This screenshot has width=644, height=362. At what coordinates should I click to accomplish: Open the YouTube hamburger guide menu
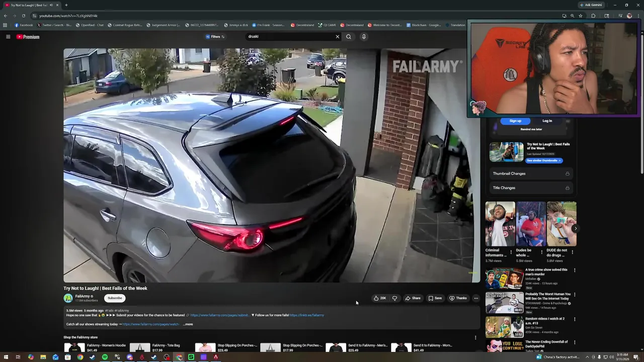8,37
